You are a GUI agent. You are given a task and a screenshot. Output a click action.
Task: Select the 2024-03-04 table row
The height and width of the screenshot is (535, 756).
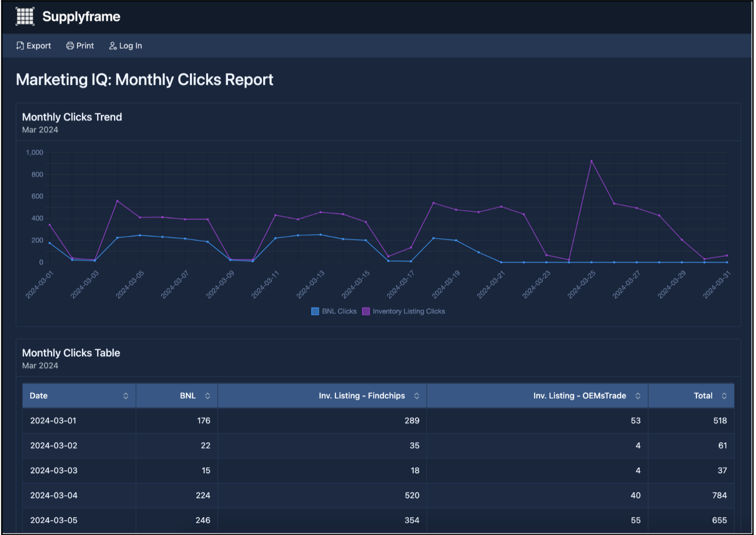(54, 495)
